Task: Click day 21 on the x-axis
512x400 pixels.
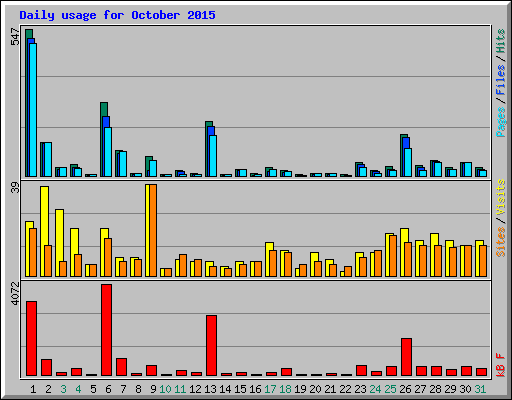Action: [330, 389]
